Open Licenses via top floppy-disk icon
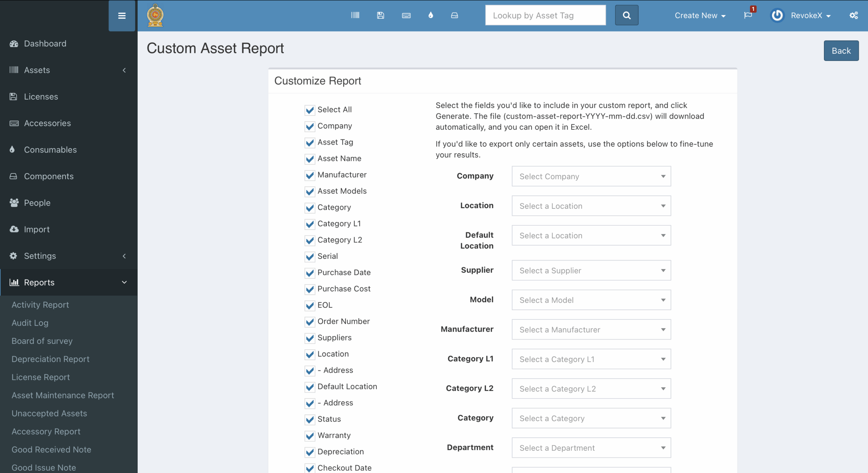 (x=380, y=15)
